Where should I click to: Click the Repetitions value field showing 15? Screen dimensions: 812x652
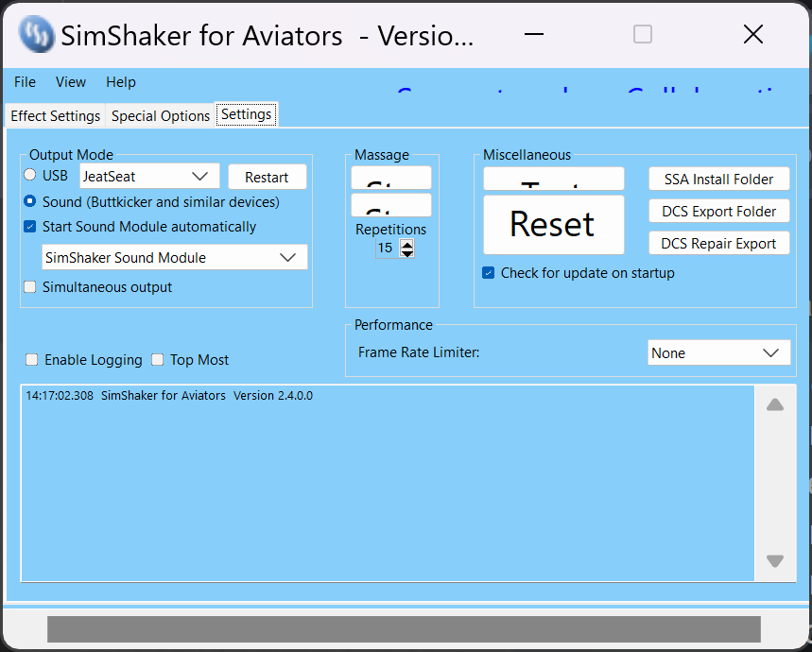click(388, 249)
